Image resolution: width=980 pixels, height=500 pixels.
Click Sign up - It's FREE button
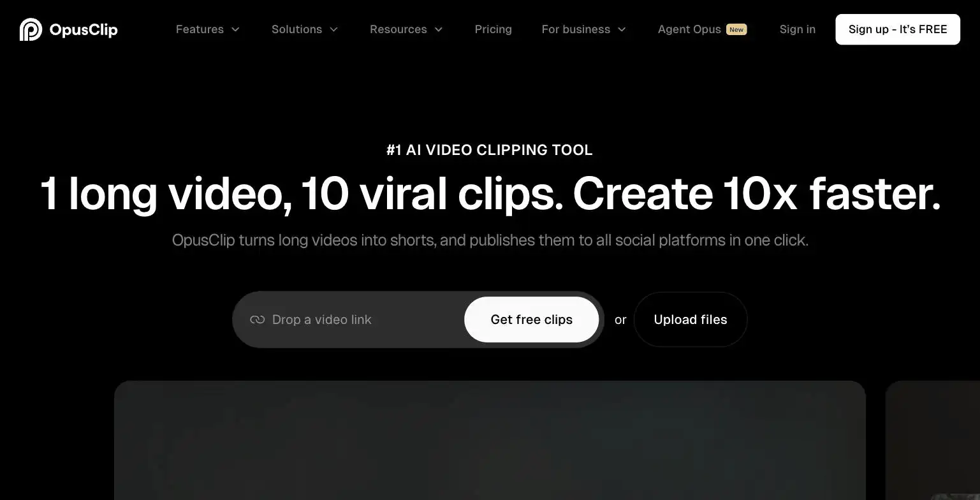click(898, 29)
